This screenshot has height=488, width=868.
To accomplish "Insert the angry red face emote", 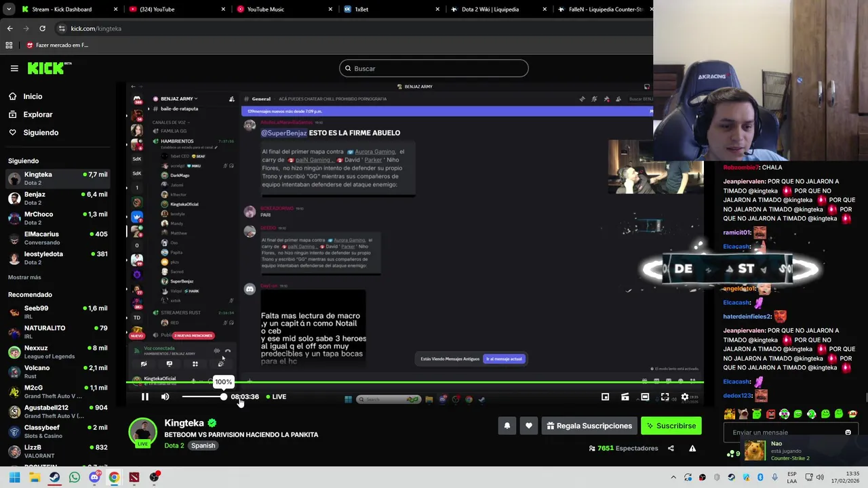I will point(770,414).
